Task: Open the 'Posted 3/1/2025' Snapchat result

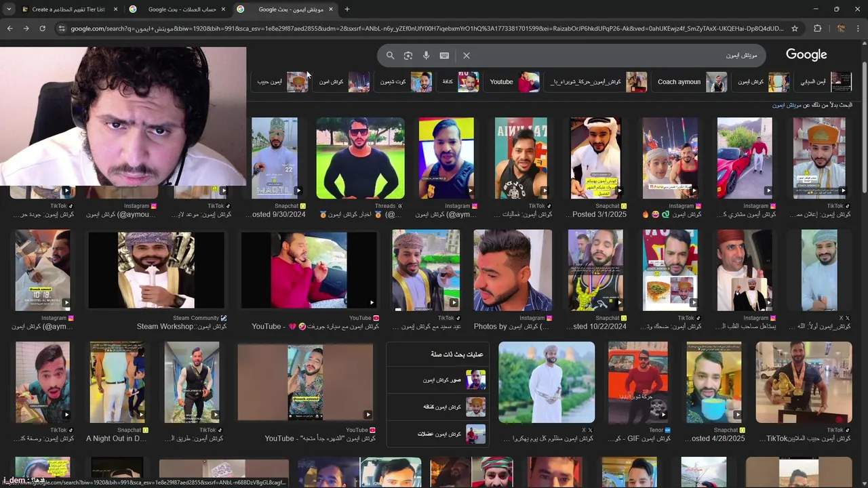Action: tap(595, 158)
